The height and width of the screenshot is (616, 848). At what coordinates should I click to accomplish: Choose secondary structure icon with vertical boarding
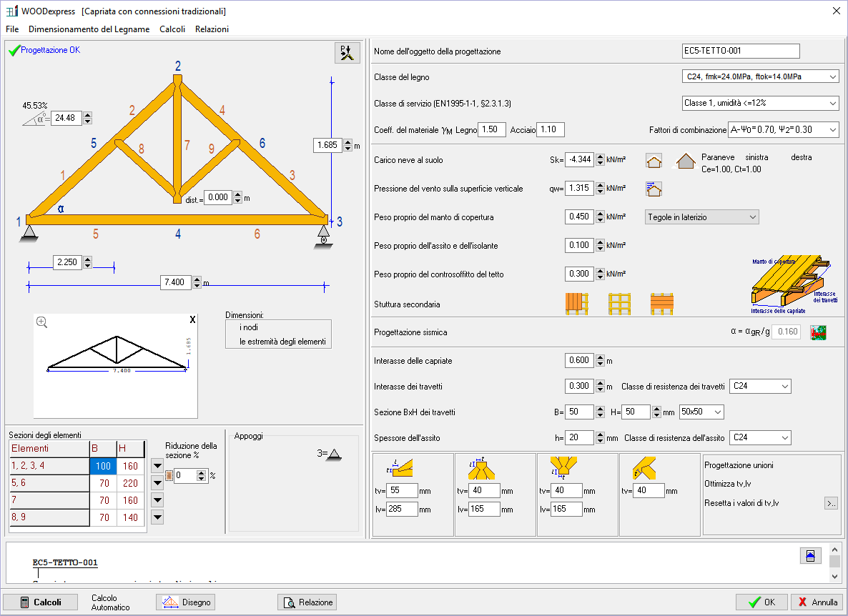(576, 304)
